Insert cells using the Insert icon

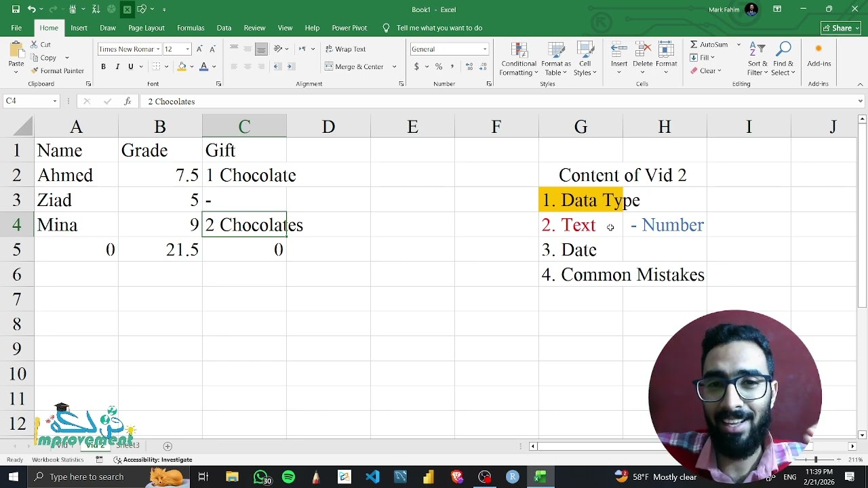[619, 49]
